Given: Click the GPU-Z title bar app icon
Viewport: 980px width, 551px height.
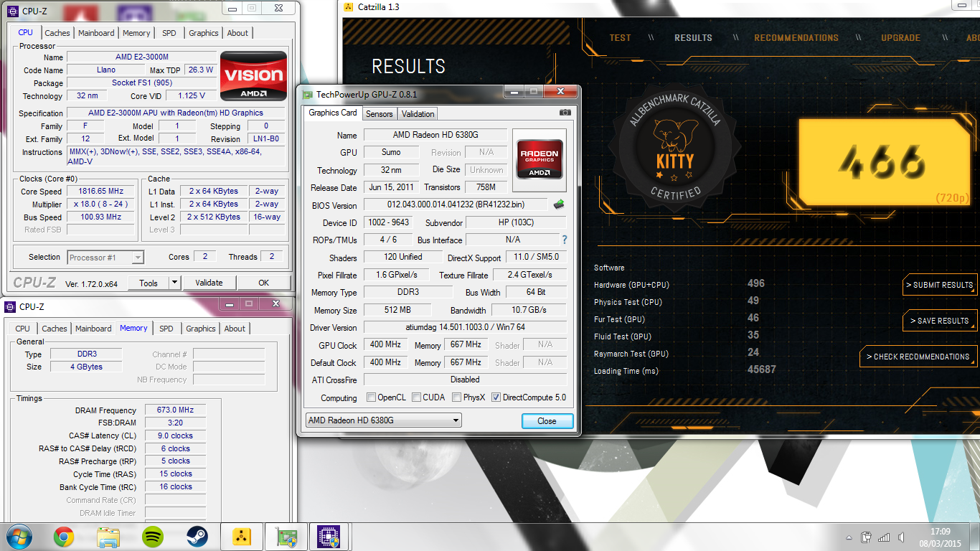Looking at the screenshot, I should 307,94.
